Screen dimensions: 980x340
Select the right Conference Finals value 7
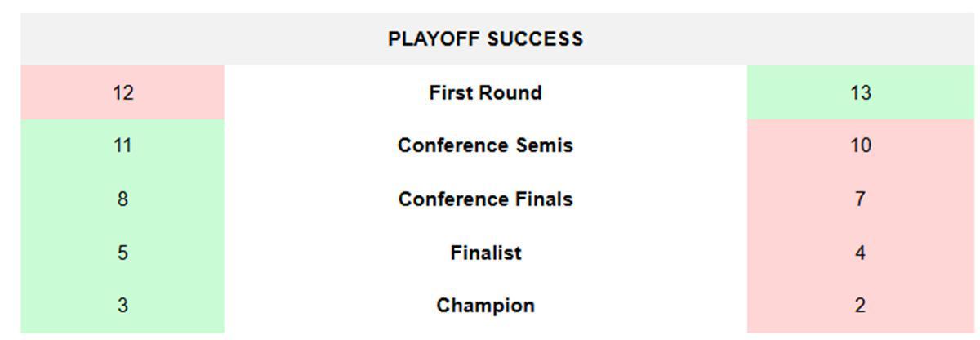click(860, 199)
